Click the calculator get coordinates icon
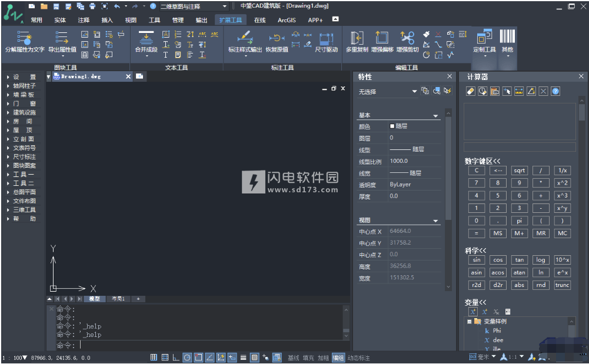Viewport: 589px width, 364px height. tap(507, 91)
